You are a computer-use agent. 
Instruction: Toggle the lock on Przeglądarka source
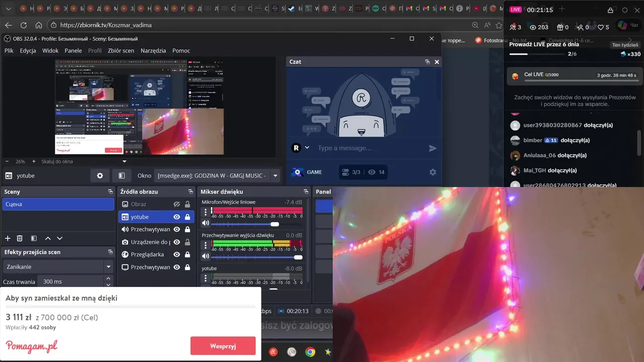(187, 254)
